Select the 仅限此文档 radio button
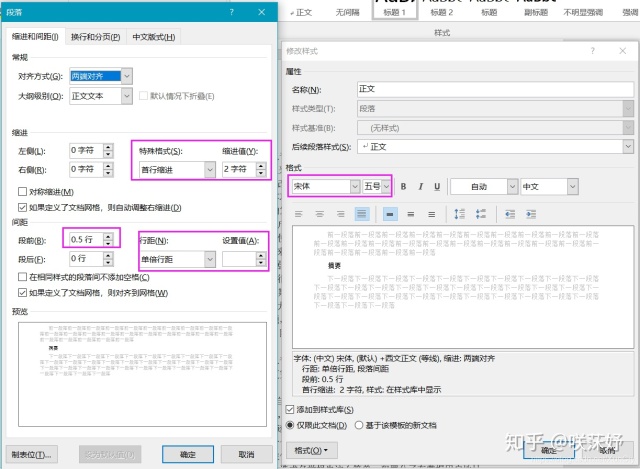640x469 pixels. click(290, 425)
